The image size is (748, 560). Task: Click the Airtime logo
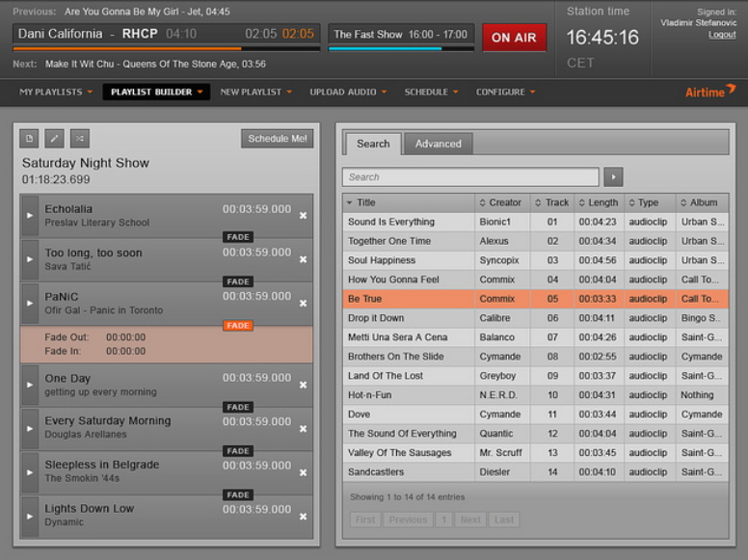point(710,92)
